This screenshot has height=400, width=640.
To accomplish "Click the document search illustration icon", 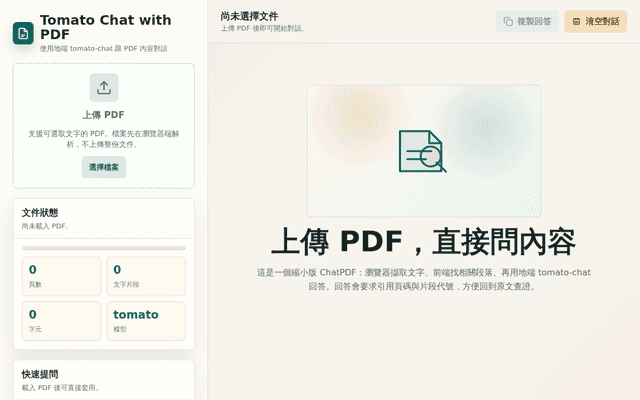I will pyautogui.click(x=422, y=151).
